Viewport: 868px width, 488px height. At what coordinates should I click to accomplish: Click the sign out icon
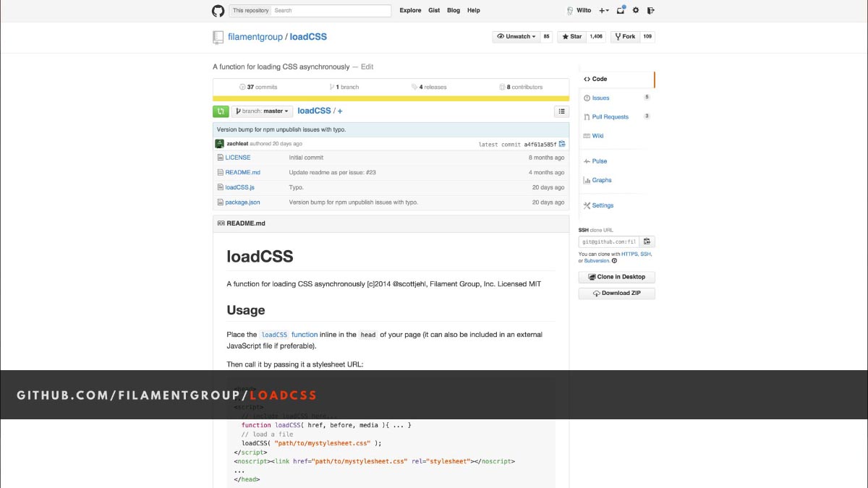(651, 11)
